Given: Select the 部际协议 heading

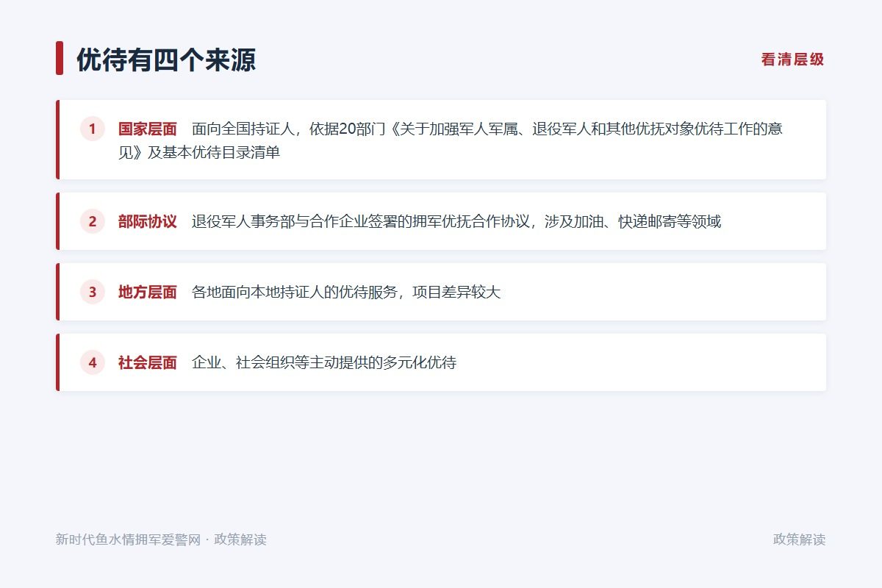Looking at the screenshot, I should tap(148, 221).
